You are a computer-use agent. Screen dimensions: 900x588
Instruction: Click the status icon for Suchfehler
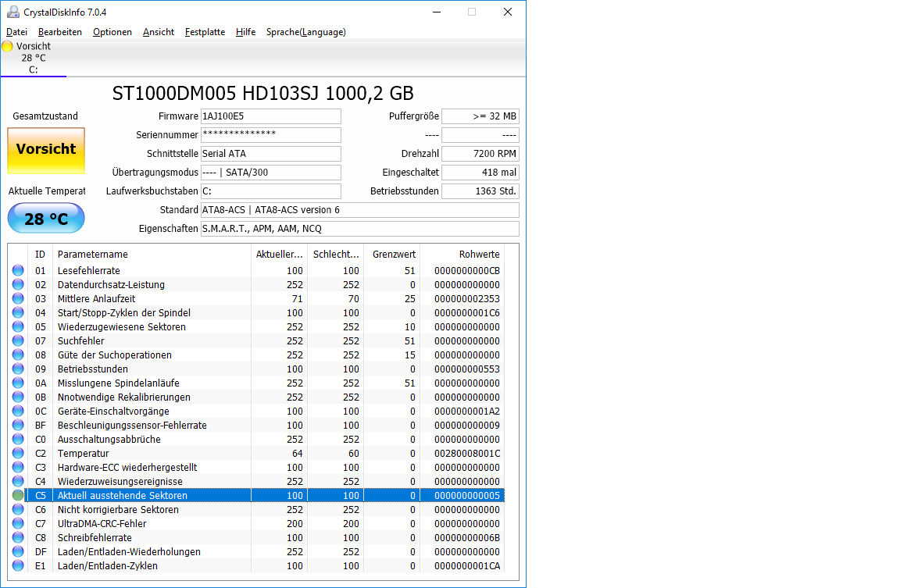point(19,340)
